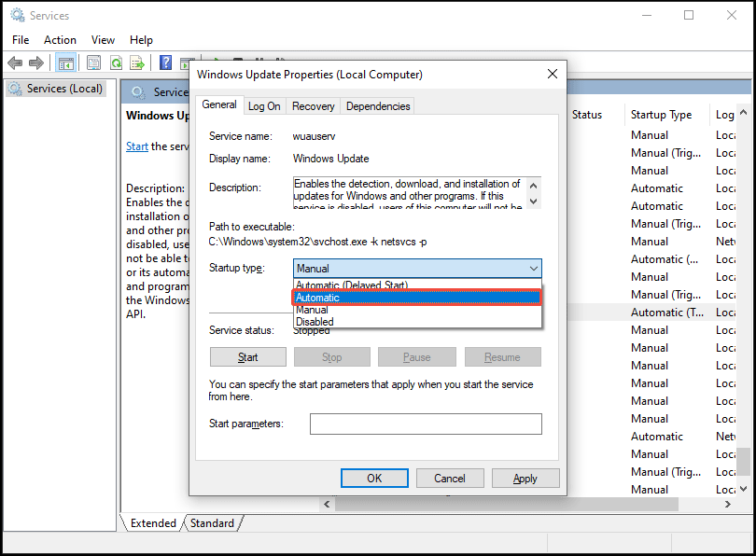
Task: Click inside the Start parameters field
Action: click(425, 424)
